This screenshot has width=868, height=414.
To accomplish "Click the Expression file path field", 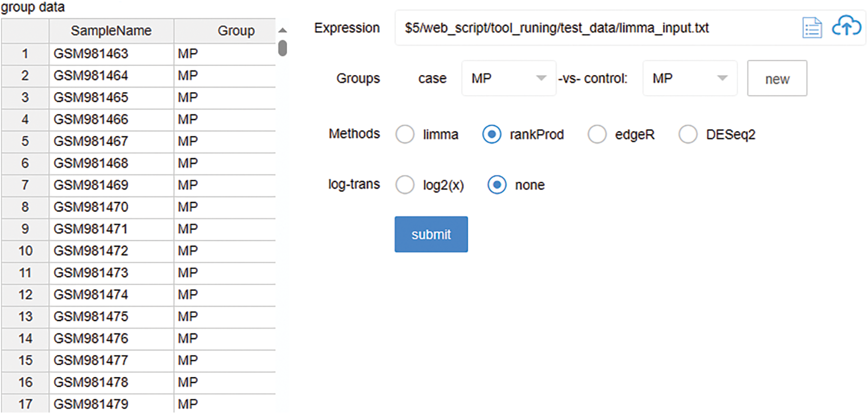I will pyautogui.click(x=594, y=28).
